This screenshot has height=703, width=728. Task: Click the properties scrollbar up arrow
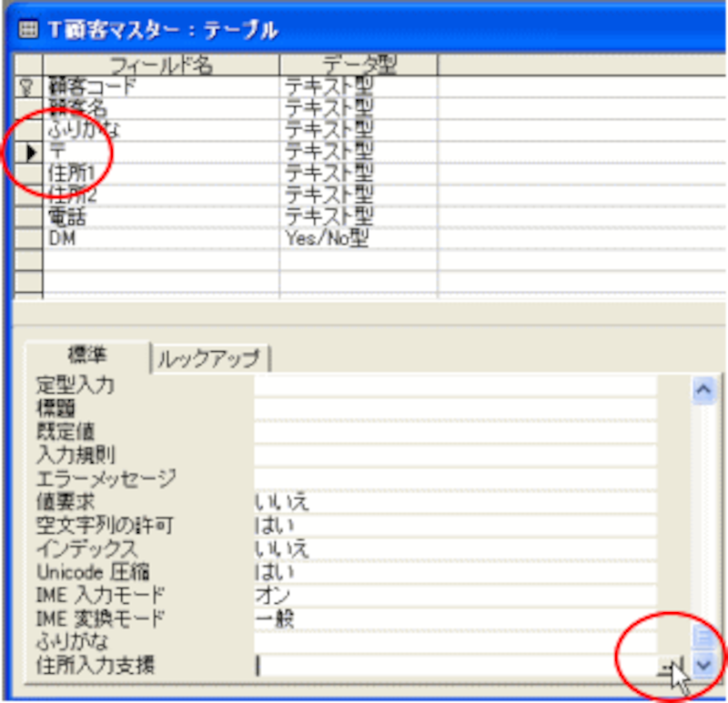tap(703, 390)
